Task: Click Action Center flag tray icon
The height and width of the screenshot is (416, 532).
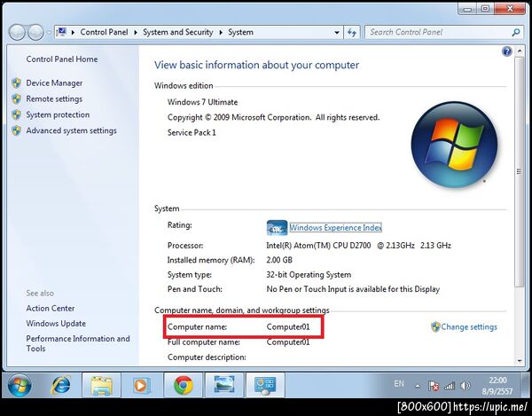Action: pos(434,386)
